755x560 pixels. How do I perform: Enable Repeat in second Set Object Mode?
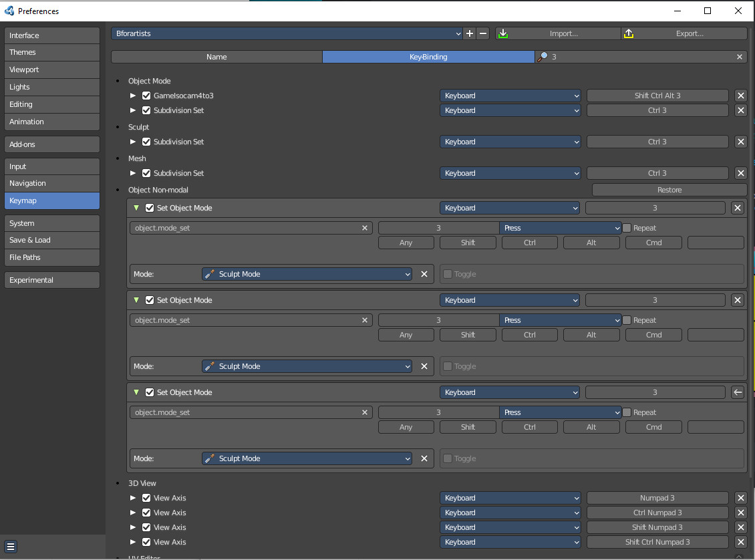coord(627,320)
